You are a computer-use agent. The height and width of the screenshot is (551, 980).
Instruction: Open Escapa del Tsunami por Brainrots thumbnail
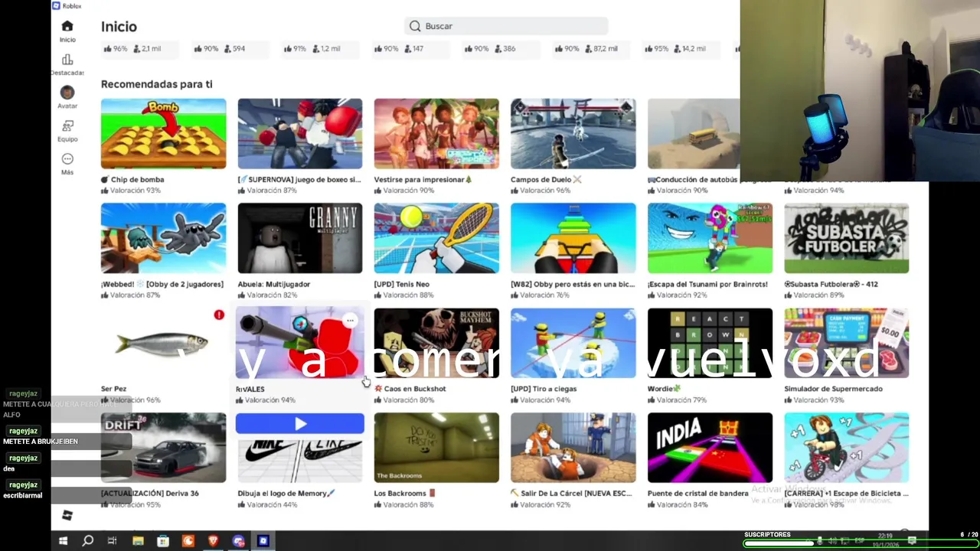pyautogui.click(x=710, y=238)
